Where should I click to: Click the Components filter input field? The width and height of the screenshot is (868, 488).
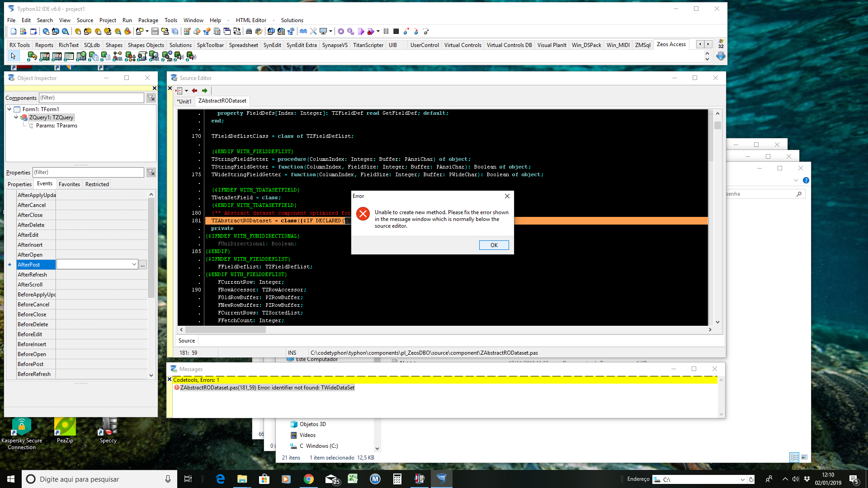point(91,98)
